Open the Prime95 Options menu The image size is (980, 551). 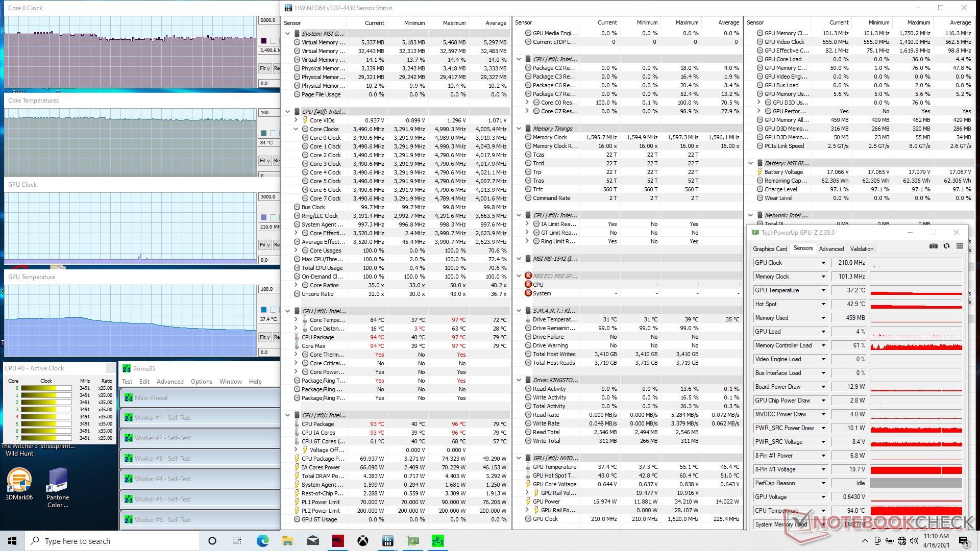(x=201, y=382)
